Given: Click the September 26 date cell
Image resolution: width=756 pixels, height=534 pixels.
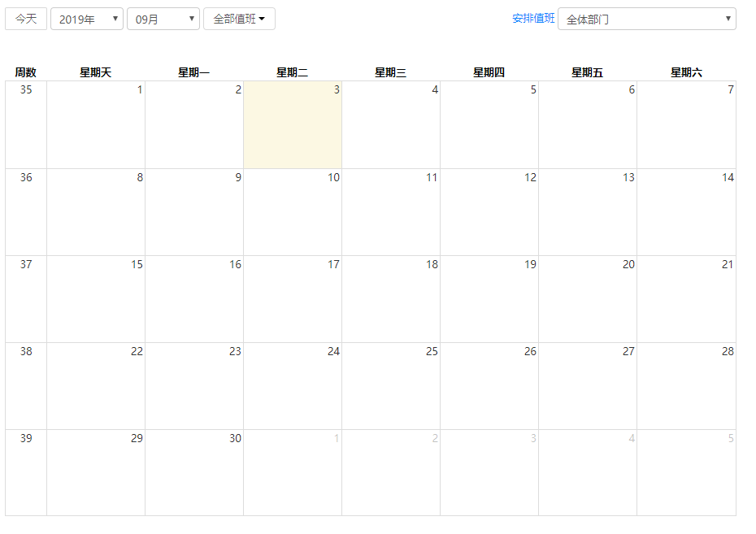Looking at the screenshot, I should 489,386.
